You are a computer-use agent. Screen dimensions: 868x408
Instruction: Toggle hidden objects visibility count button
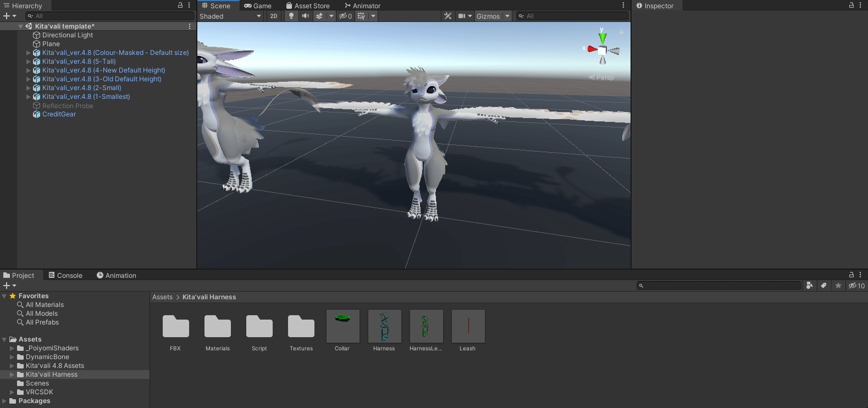(345, 16)
